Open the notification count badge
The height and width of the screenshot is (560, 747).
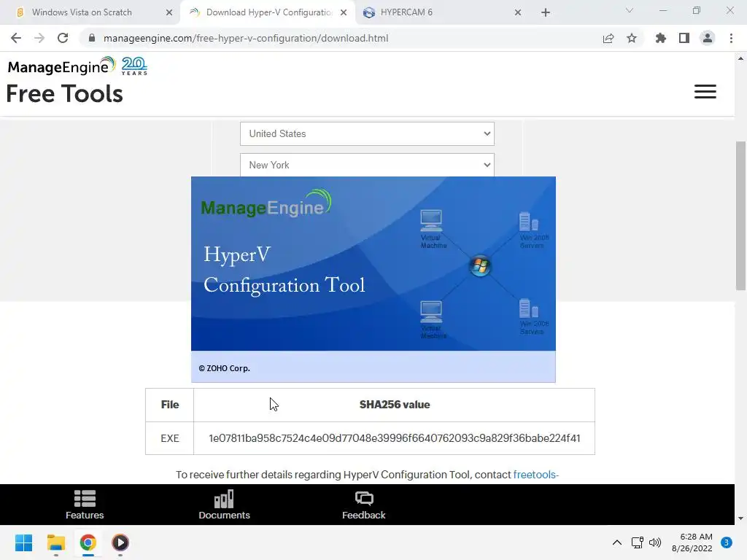727,542
